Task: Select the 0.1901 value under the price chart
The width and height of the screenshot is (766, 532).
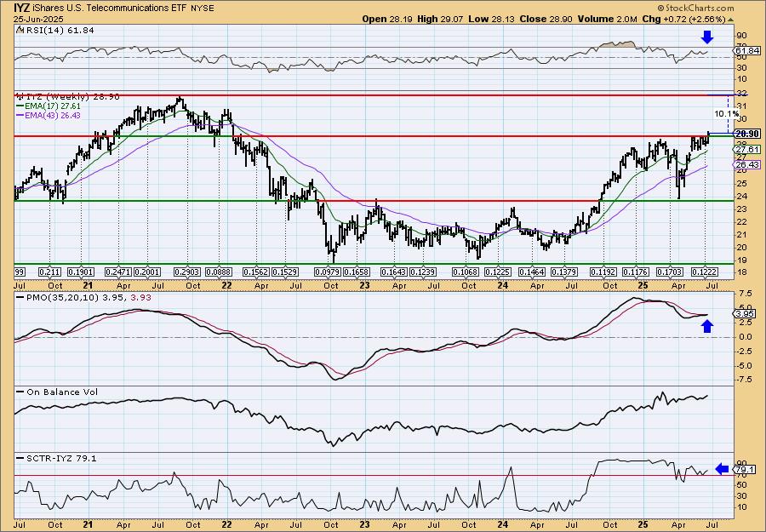Action: pos(81,272)
